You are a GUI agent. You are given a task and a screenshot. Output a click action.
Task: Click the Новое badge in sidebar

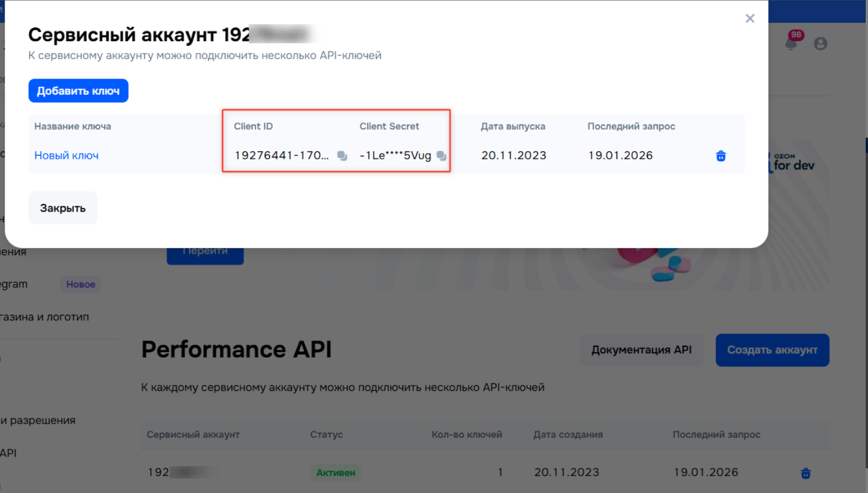(81, 284)
